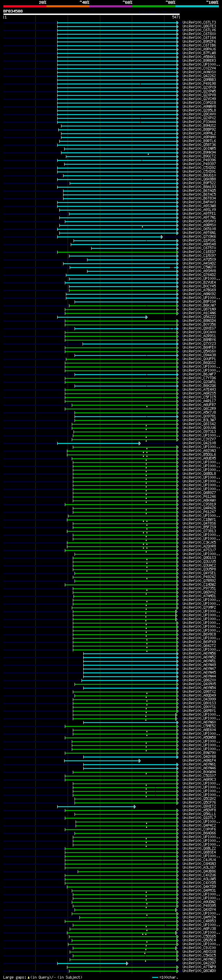This screenshot has width=222, height=980.
Task: Click the query end position 547
Action: (175, 17)
